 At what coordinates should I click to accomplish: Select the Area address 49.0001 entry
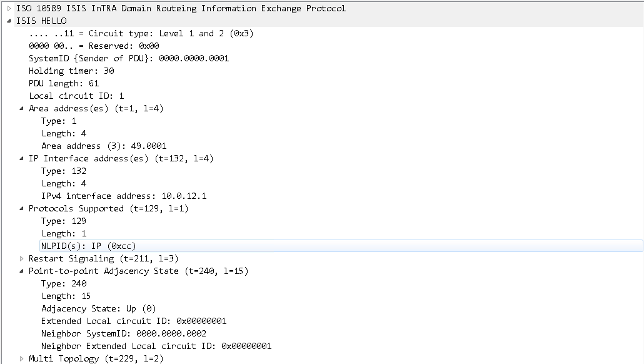[104, 146]
